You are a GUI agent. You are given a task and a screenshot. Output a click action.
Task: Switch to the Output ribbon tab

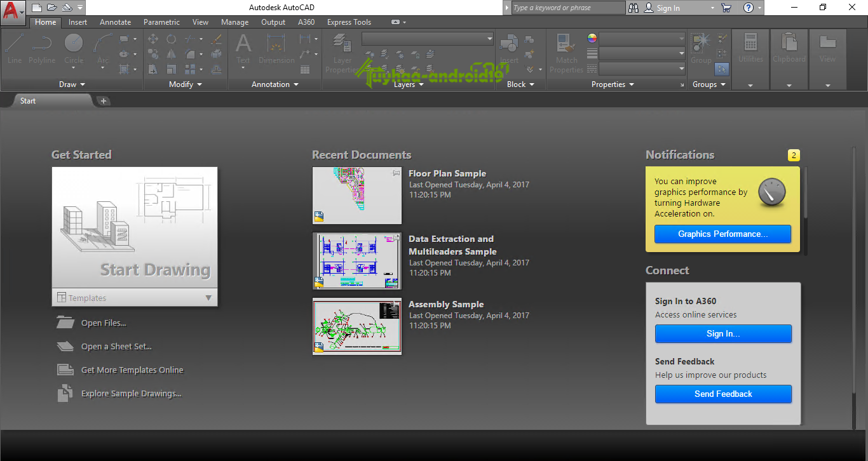coord(273,22)
